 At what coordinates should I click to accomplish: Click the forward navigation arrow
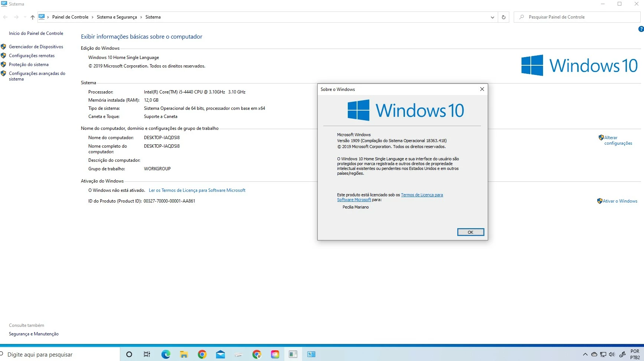pos(16,17)
